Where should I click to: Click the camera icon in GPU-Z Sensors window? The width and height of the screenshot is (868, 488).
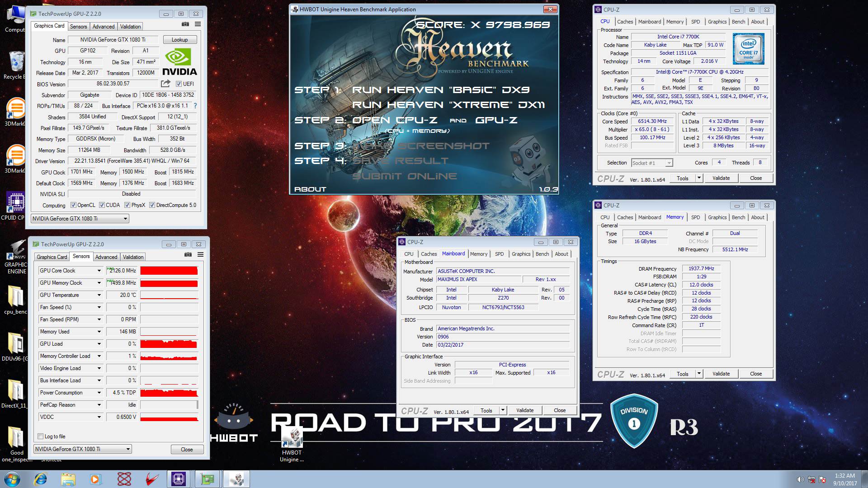tap(188, 255)
